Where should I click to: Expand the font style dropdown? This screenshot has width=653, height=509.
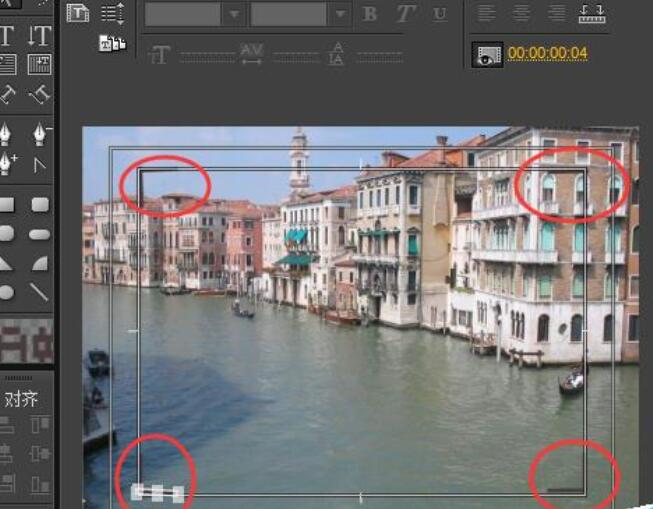(x=340, y=14)
